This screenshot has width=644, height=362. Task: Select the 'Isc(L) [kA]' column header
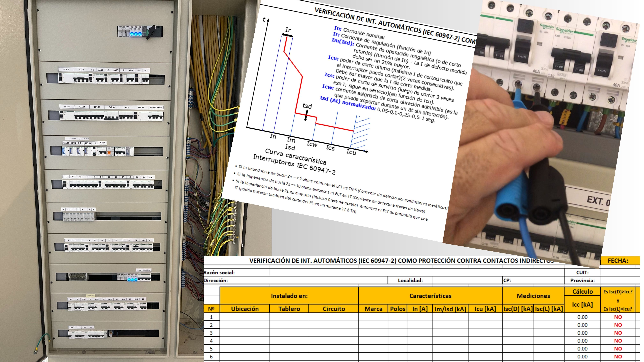549,309
